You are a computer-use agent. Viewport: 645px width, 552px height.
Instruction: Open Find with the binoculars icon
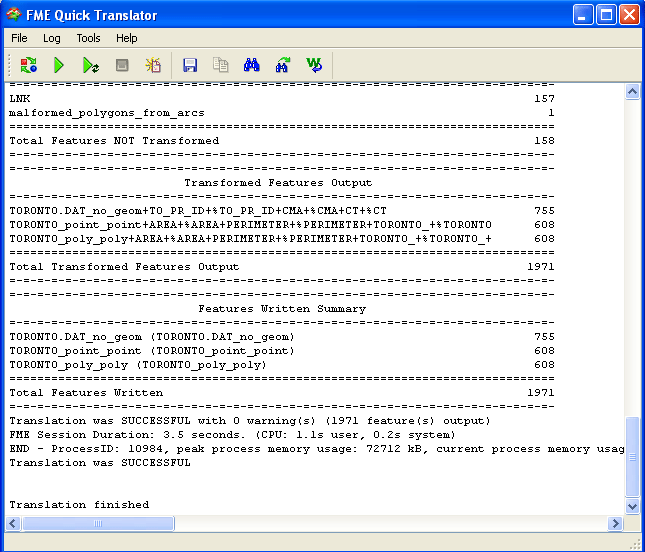coord(251,65)
